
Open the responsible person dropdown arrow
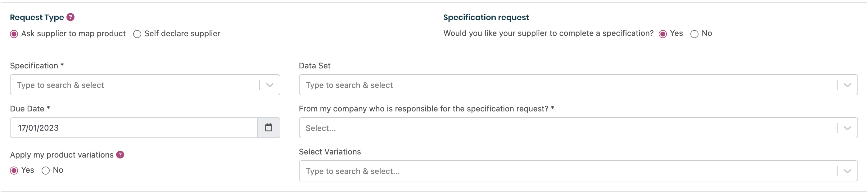(848, 128)
